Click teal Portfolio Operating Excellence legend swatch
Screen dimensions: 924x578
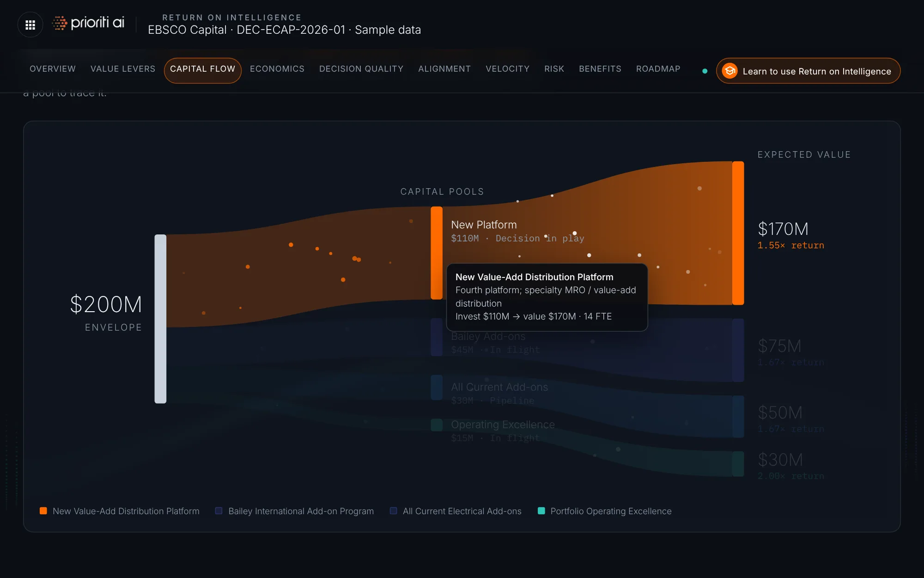(x=541, y=511)
